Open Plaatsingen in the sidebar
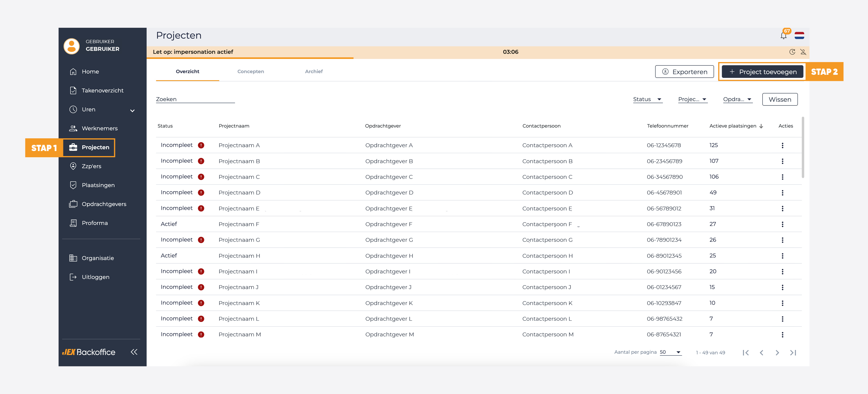 [92, 185]
